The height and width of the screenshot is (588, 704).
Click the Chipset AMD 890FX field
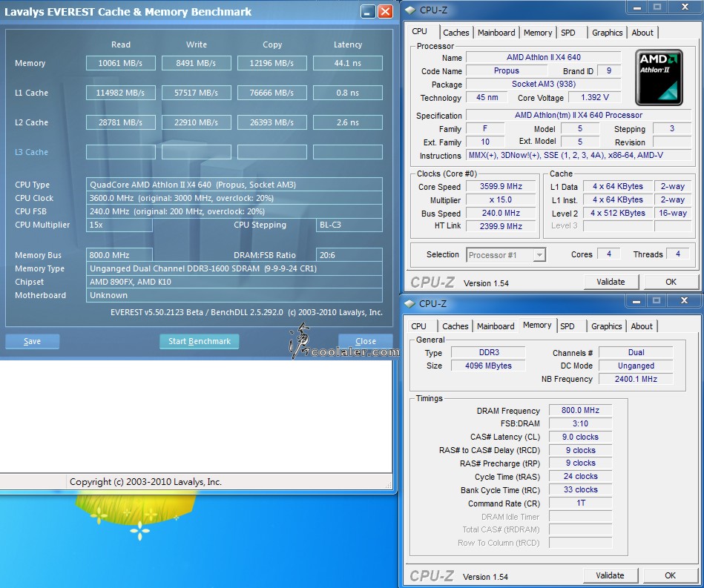pos(234,282)
